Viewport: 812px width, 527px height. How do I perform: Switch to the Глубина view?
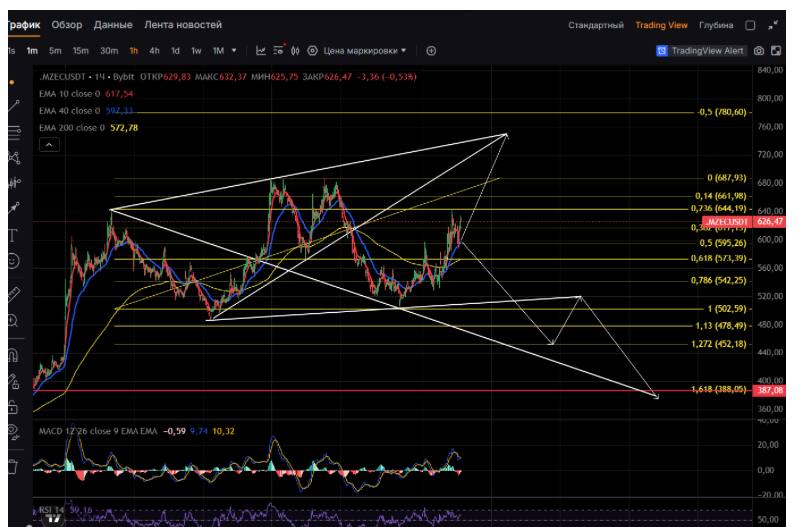716,25
